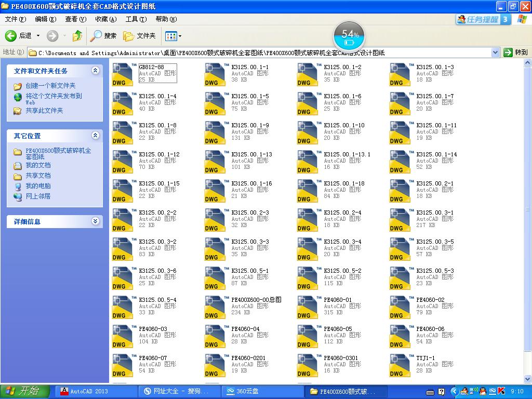Open the 工具(T) menu
532x399 pixels.
136,19
